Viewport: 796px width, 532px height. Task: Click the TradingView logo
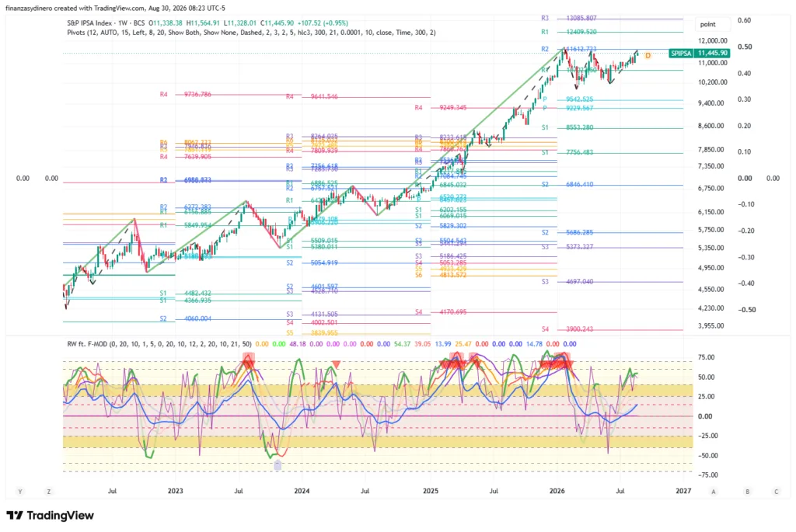click(x=51, y=515)
